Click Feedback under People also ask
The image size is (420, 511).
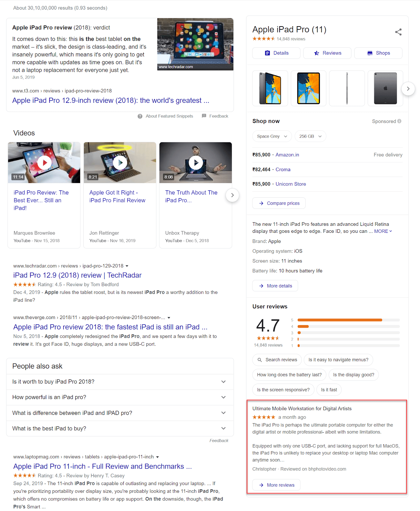click(219, 441)
